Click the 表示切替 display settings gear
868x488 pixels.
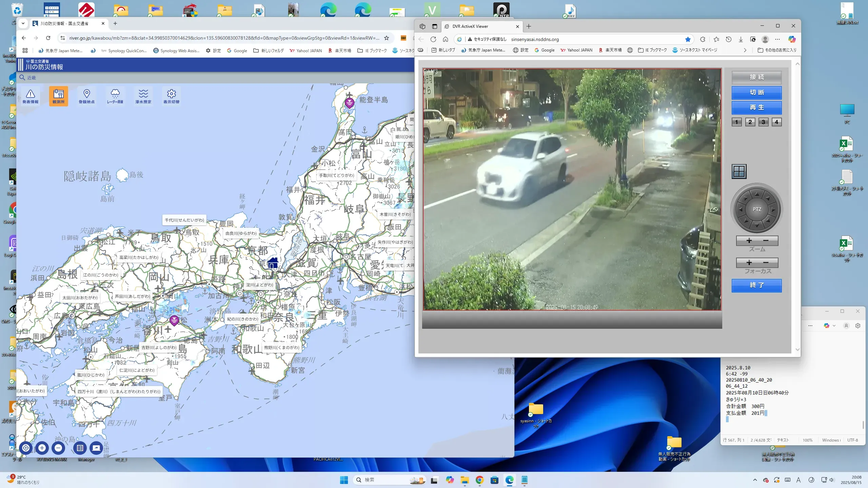click(x=171, y=96)
